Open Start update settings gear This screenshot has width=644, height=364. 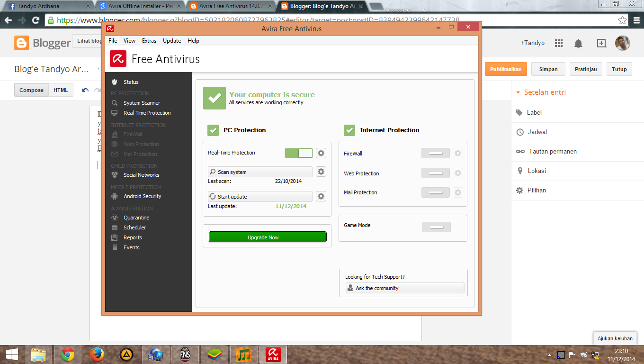321,196
